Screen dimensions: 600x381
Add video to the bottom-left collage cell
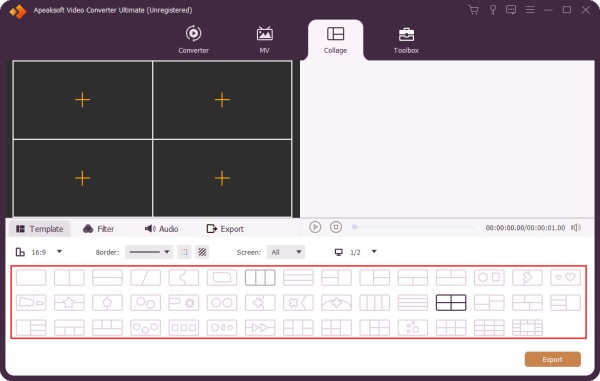pos(83,178)
